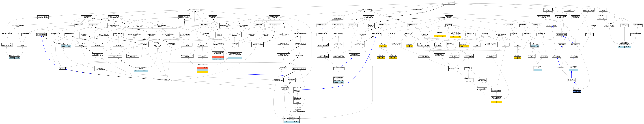Select the 'protein phosphorylation' node
Screen dimensions: 644x124
click(x=299, y=68)
